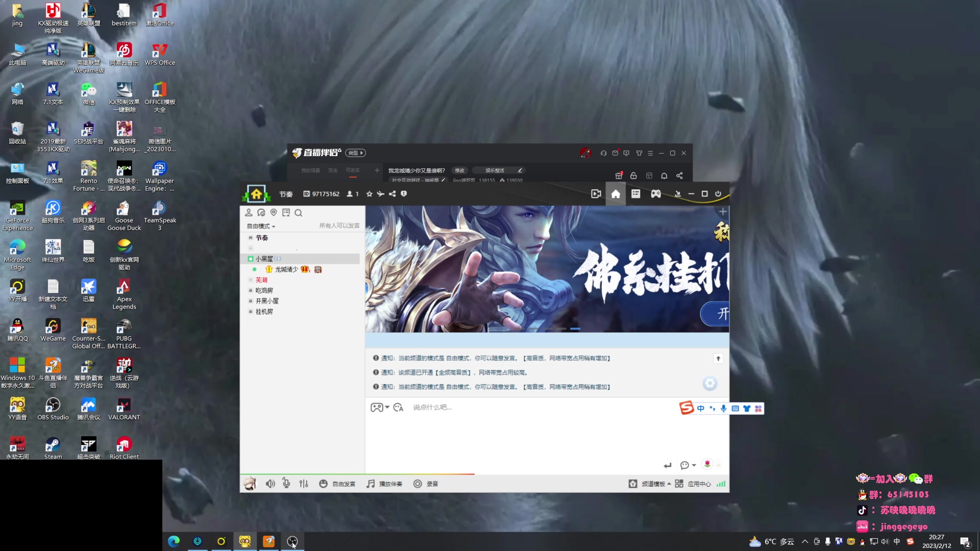The height and width of the screenshot is (551, 980).
Task: Click the bell notification icon in 直播伴侣
Action: (x=664, y=176)
